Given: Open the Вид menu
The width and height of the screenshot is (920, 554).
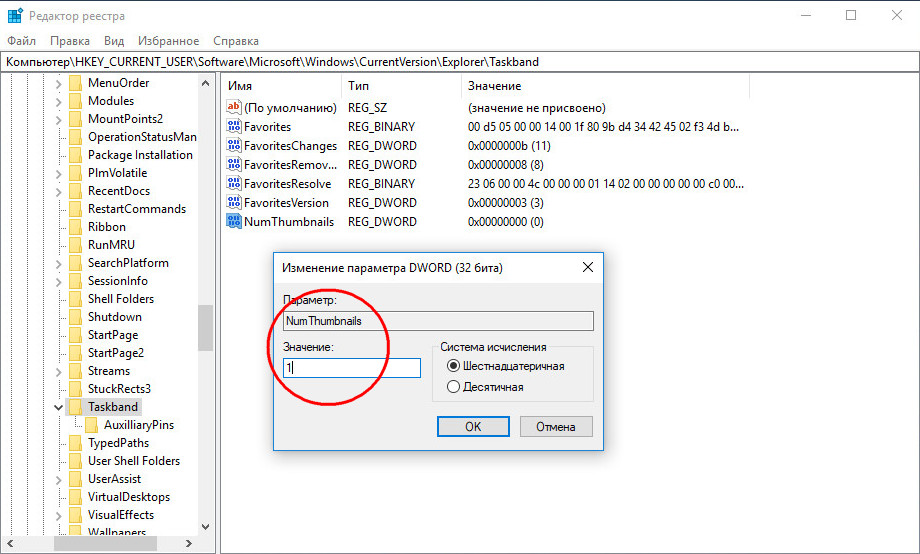Looking at the screenshot, I should coord(114,40).
